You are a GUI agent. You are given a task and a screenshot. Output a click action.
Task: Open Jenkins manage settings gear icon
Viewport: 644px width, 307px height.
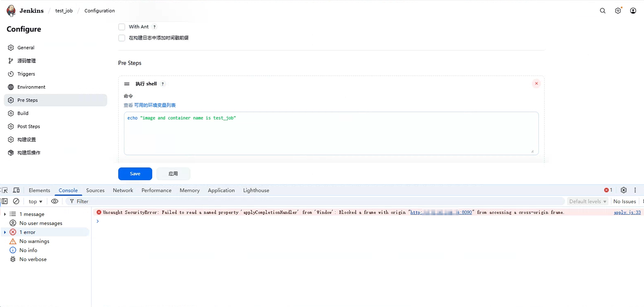tap(618, 11)
